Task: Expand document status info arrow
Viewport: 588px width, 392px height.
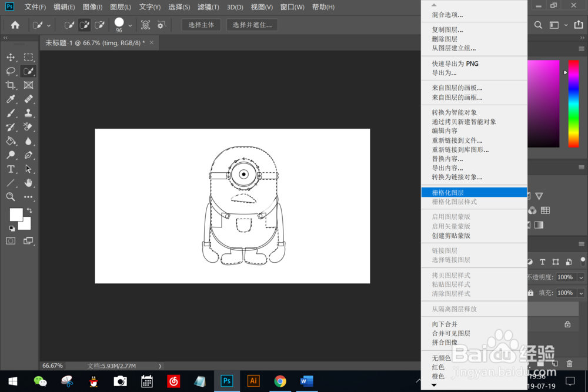Action: pyautogui.click(x=160, y=366)
